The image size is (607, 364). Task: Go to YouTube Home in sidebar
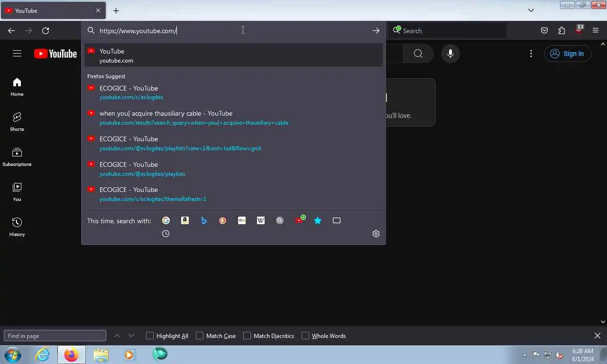click(17, 87)
